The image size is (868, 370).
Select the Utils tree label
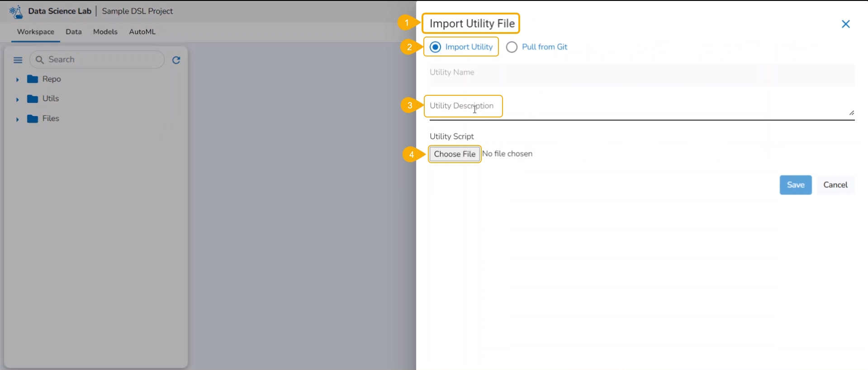pos(51,98)
